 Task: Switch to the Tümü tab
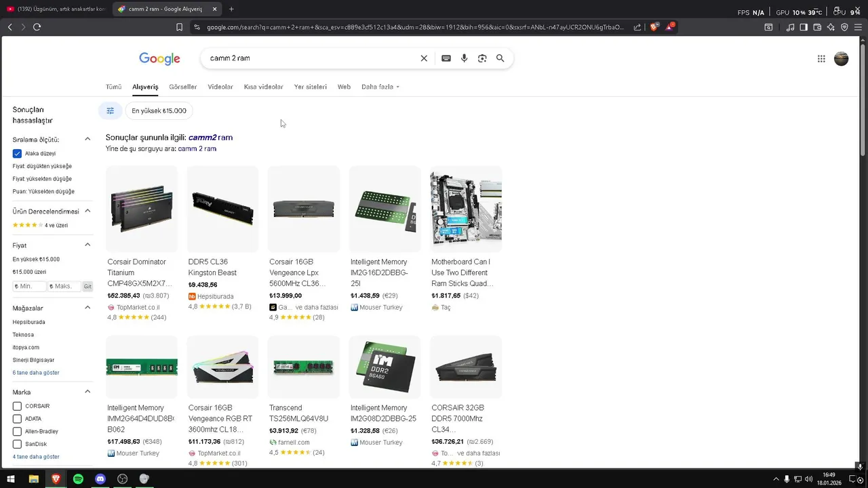tap(113, 87)
